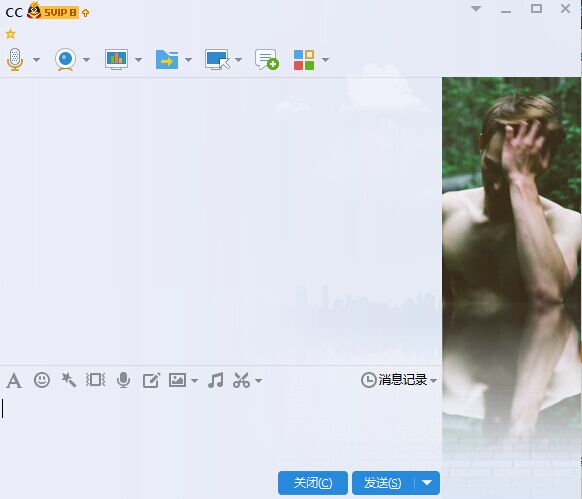Open the 消息记录 history dropdown

pos(399,380)
